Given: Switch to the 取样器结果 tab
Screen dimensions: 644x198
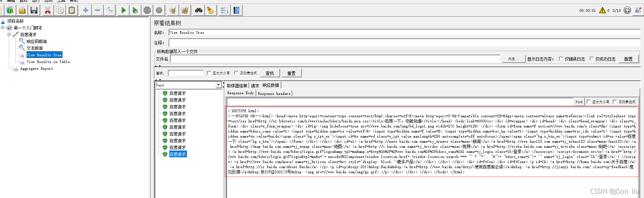Looking at the screenshot, I should [x=237, y=86].
